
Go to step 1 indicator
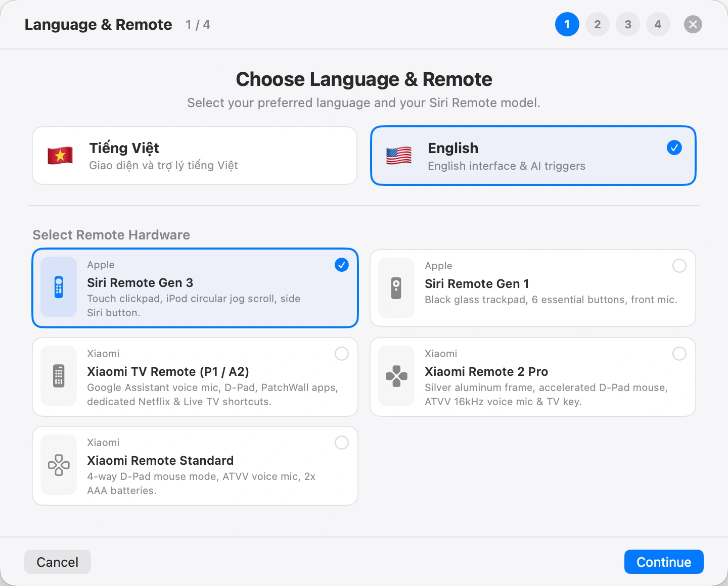567,24
